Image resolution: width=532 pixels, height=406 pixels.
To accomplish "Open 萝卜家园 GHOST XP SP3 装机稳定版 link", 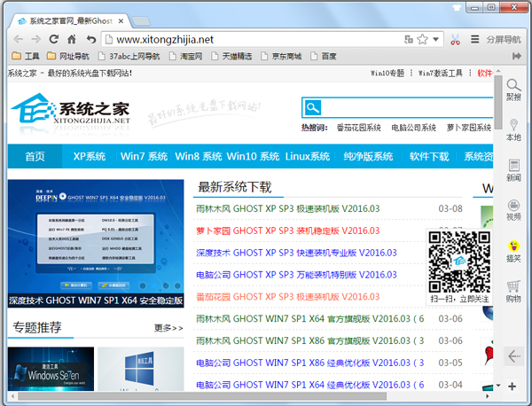I will [x=287, y=230].
